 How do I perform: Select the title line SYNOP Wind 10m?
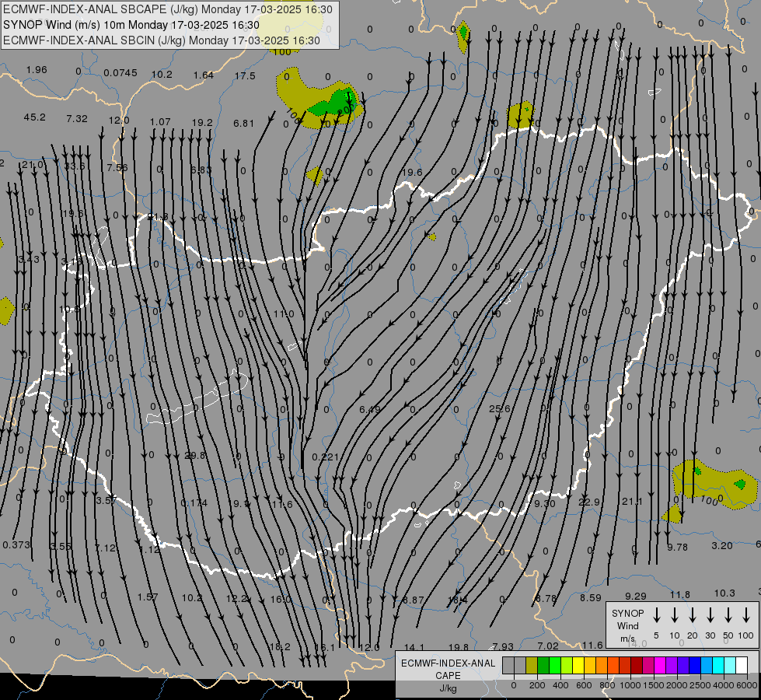pyautogui.click(x=131, y=25)
